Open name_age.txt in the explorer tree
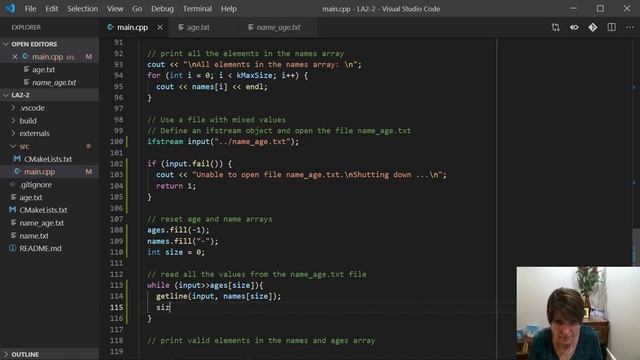 49,223
